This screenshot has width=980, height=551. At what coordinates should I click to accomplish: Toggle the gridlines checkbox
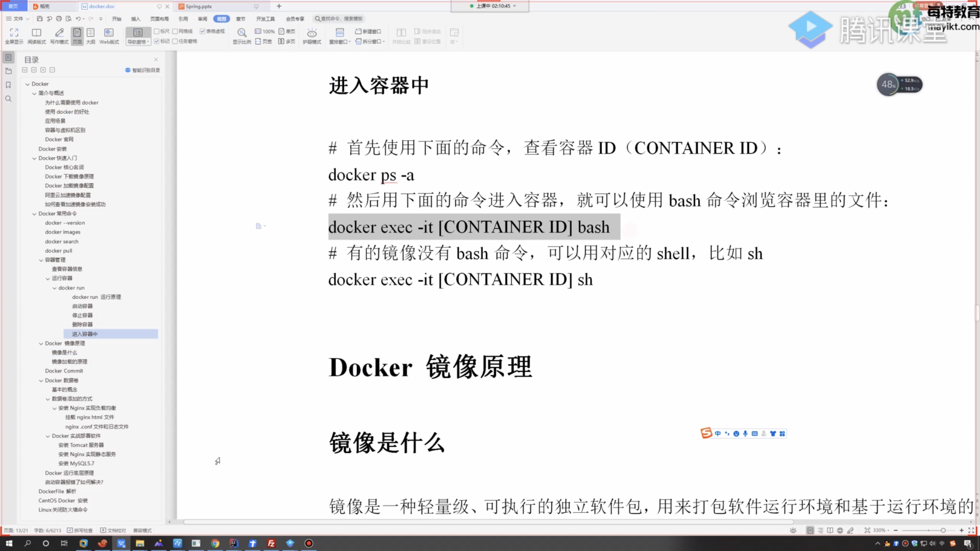pos(175,31)
